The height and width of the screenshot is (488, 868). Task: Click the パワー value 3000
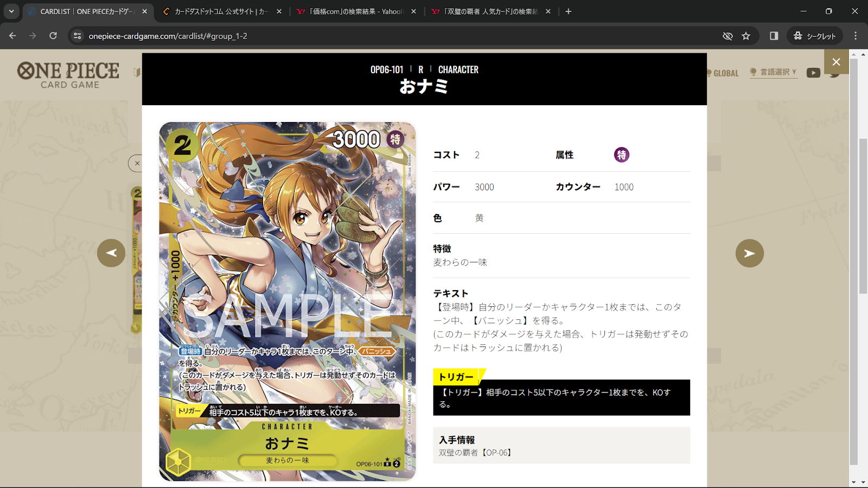pos(484,187)
